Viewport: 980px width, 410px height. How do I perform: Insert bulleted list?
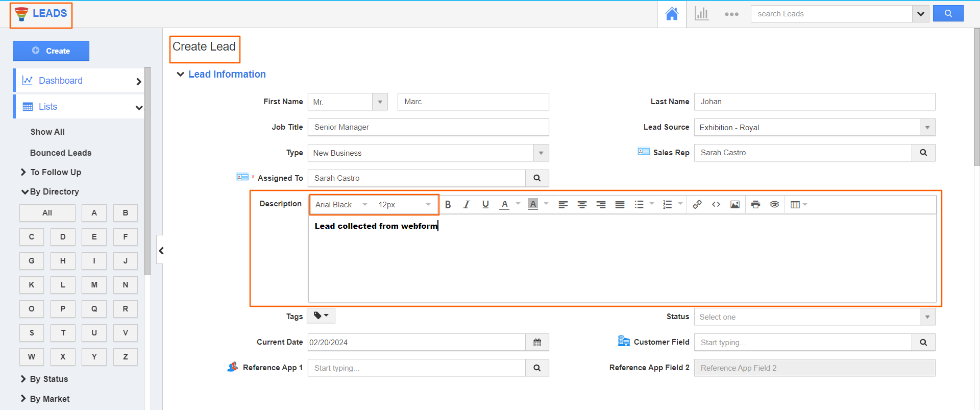[639, 205]
